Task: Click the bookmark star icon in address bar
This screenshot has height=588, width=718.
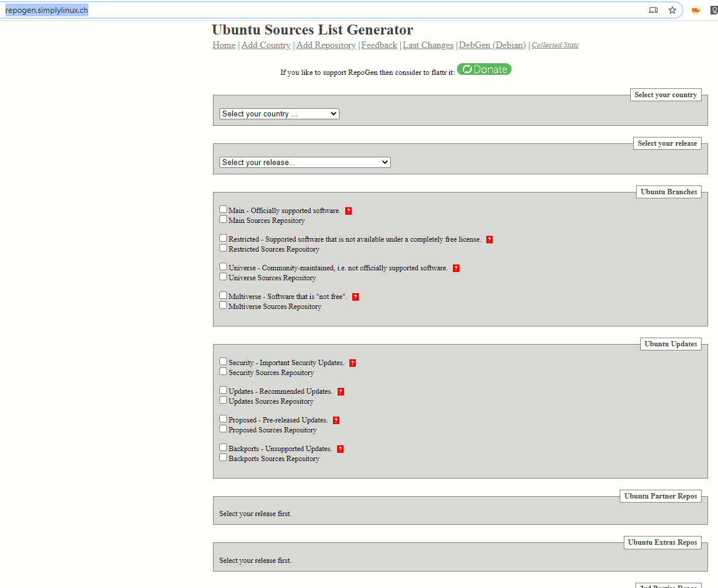Action: 672,10
